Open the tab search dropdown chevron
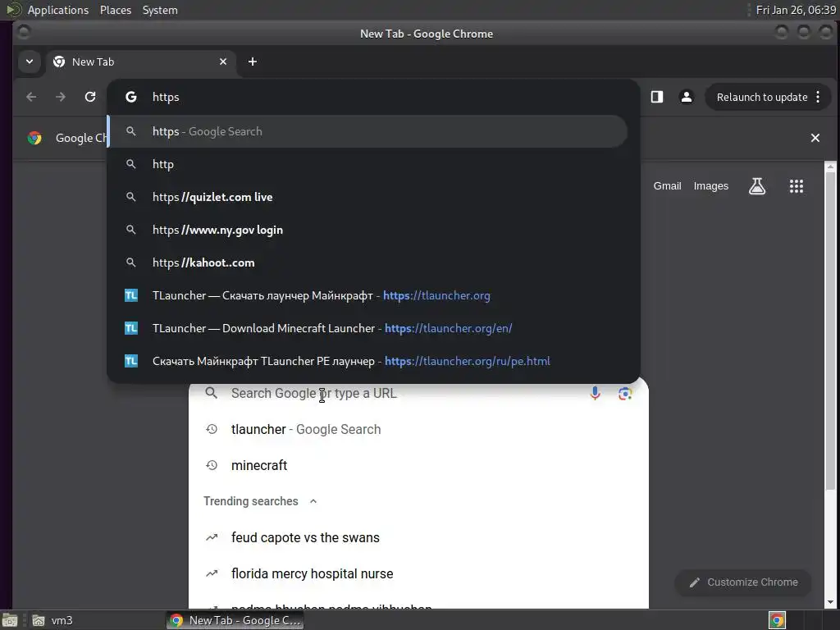 click(x=30, y=62)
